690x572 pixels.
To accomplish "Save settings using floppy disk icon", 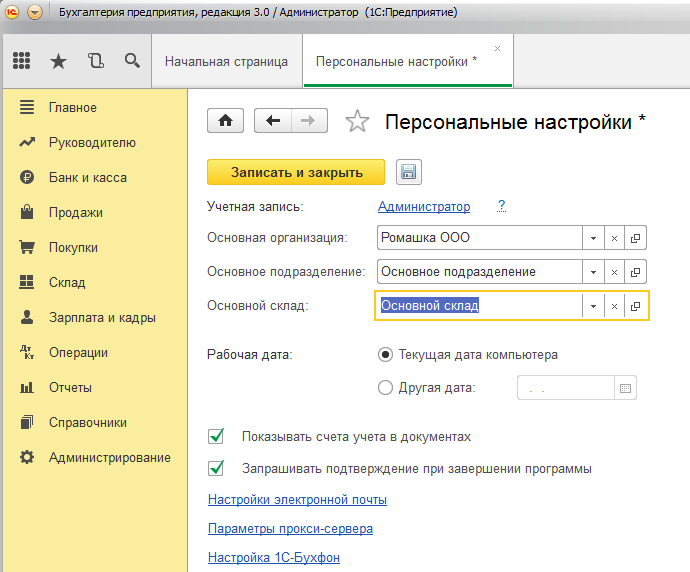I will [x=407, y=172].
